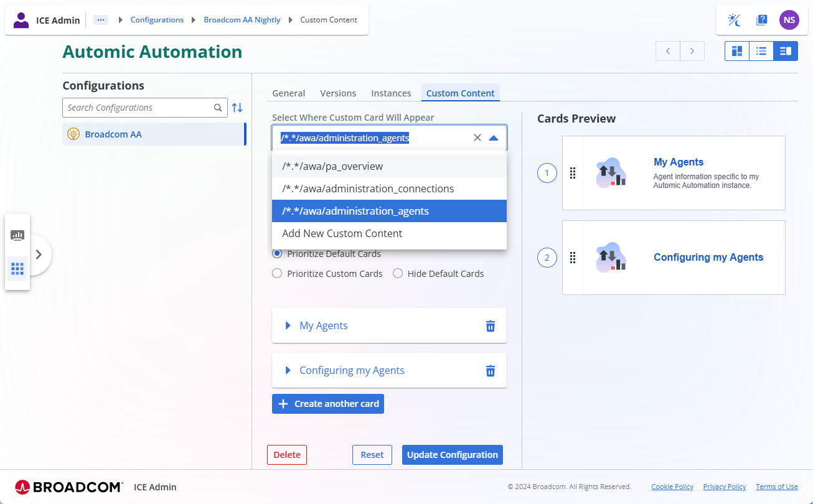Choose /*.*/awa/pa_overview from the list
The height and width of the screenshot is (504, 813).
pyautogui.click(x=332, y=167)
